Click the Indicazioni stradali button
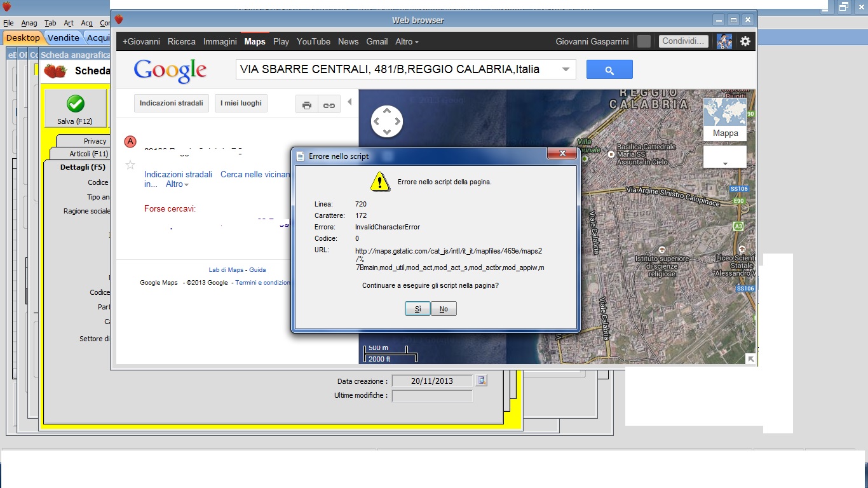This screenshot has height=488, width=868. click(172, 103)
